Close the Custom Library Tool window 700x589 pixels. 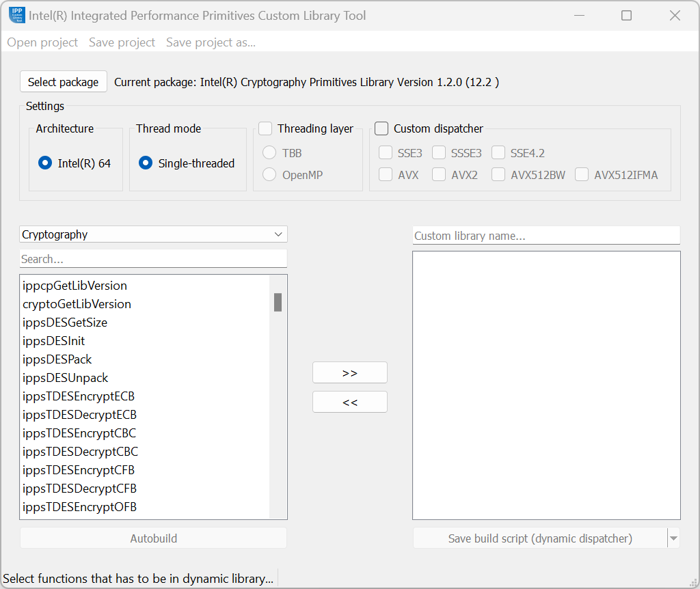pyautogui.click(x=675, y=16)
